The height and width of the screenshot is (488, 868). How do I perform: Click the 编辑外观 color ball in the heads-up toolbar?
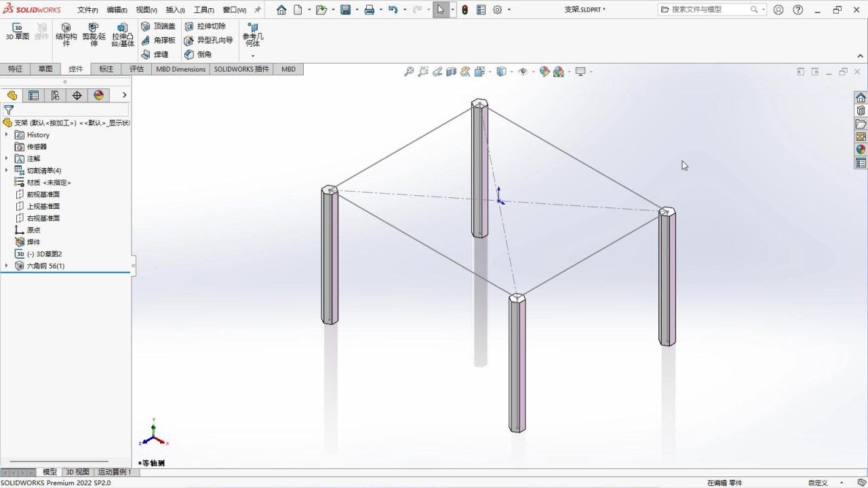tap(543, 71)
